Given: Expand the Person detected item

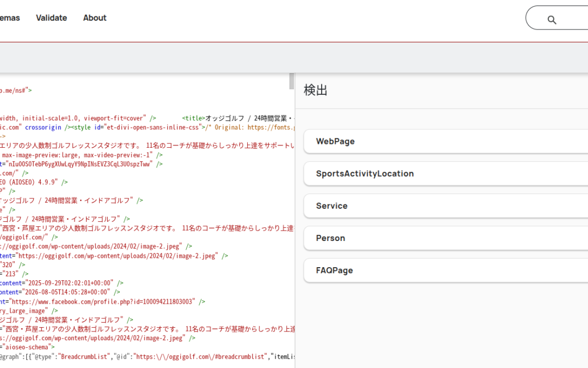Looking at the screenshot, I should 446,238.
